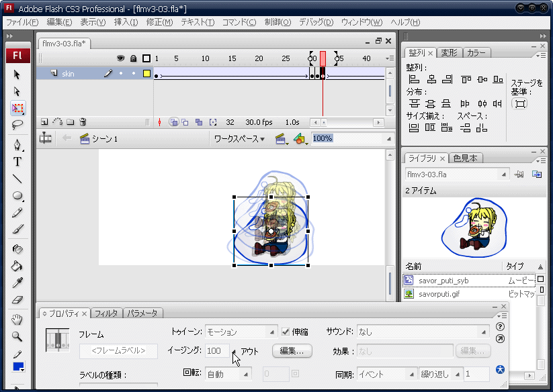Click the New Library Panel button
The height and width of the screenshot is (392, 553).
537,174
